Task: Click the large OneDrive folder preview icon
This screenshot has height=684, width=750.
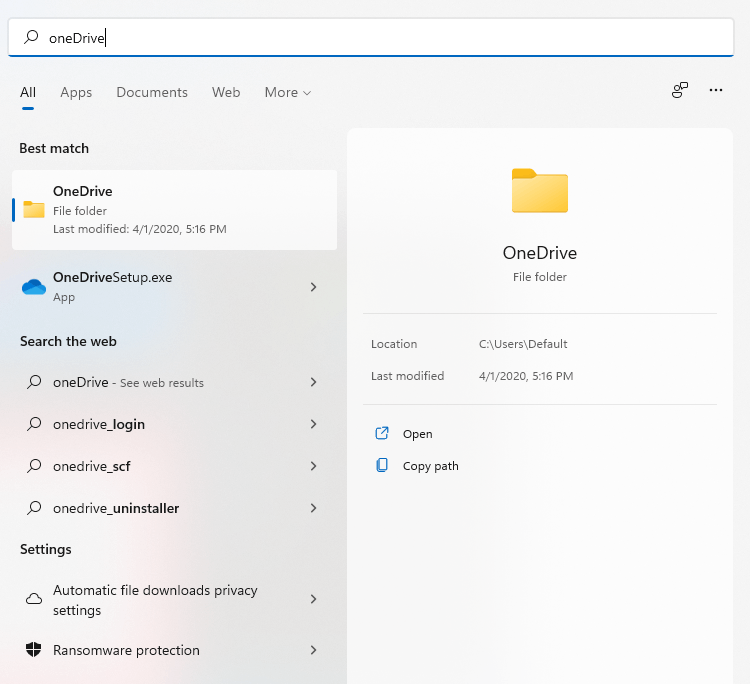Action: click(x=540, y=190)
